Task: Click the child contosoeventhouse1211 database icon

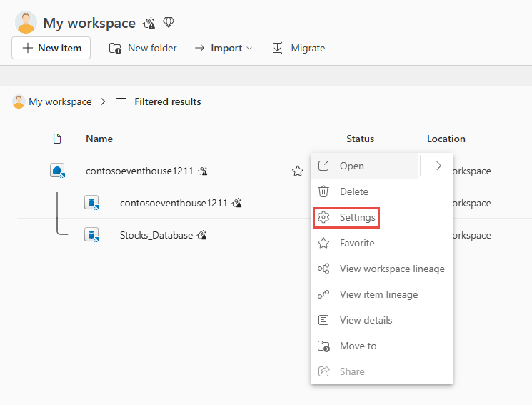Action: click(x=91, y=203)
